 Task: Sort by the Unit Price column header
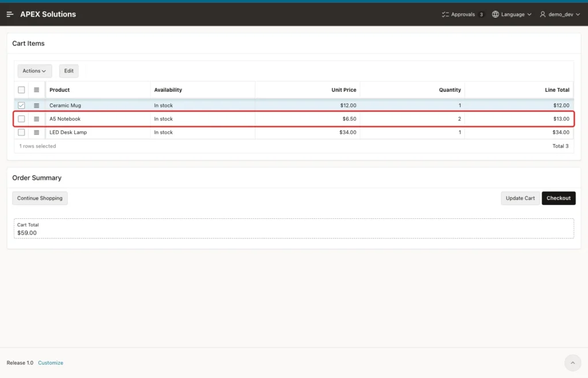point(343,90)
